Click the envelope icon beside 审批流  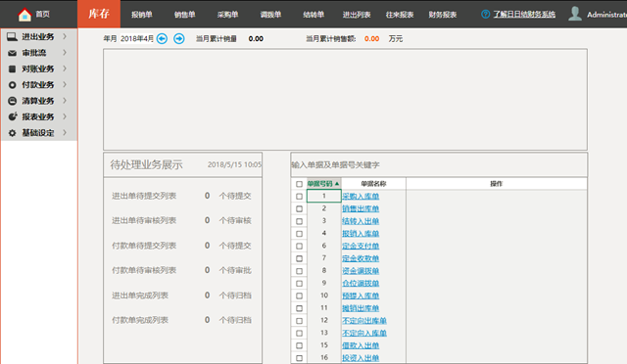tap(12, 53)
